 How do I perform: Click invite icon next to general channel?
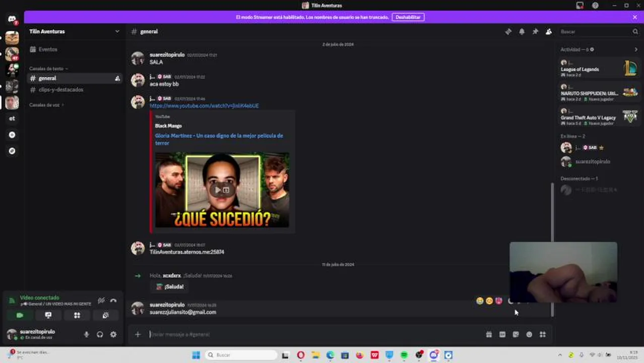[117, 78]
